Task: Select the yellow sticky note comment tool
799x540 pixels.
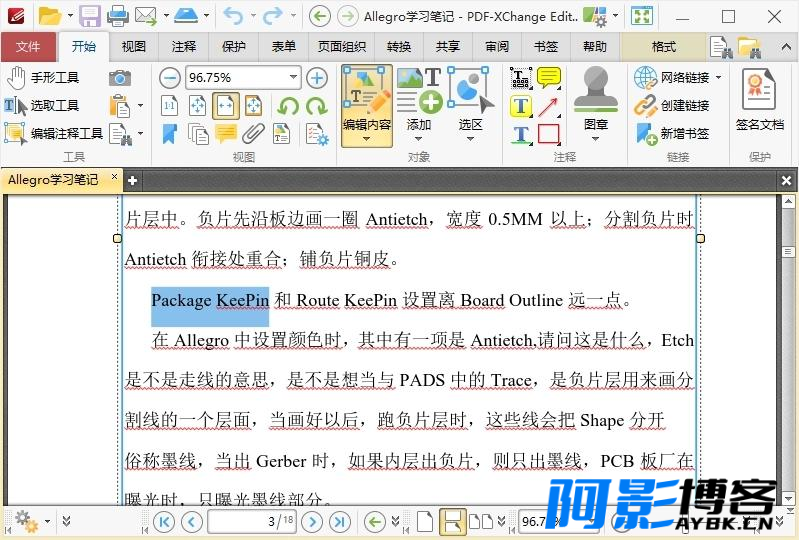Action: [x=548, y=78]
